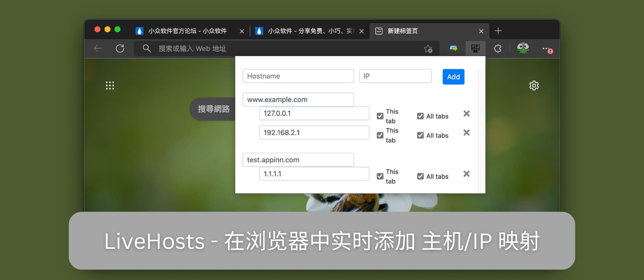Click the frog profile avatar icon

pyautogui.click(x=523, y=48)
